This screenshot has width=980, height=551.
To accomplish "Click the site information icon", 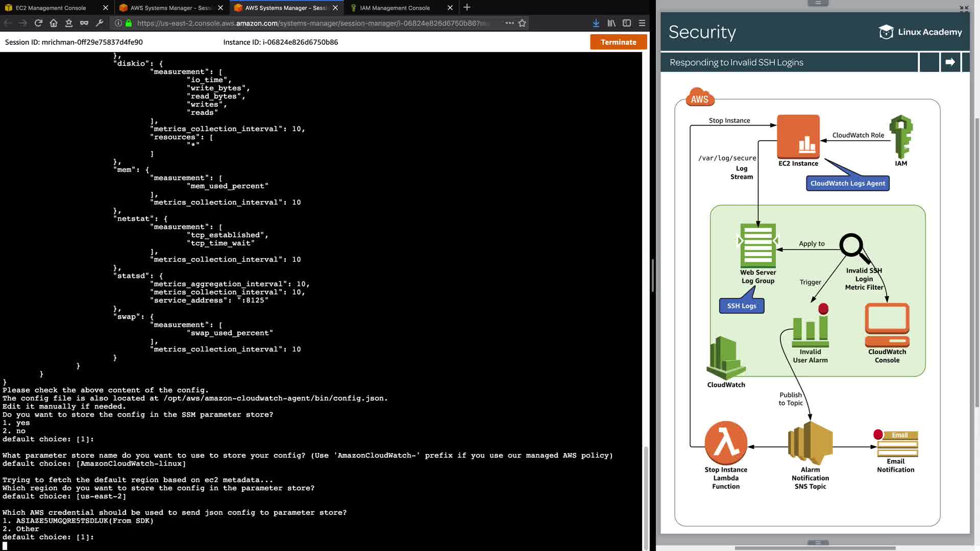I will tap(118, 23).
